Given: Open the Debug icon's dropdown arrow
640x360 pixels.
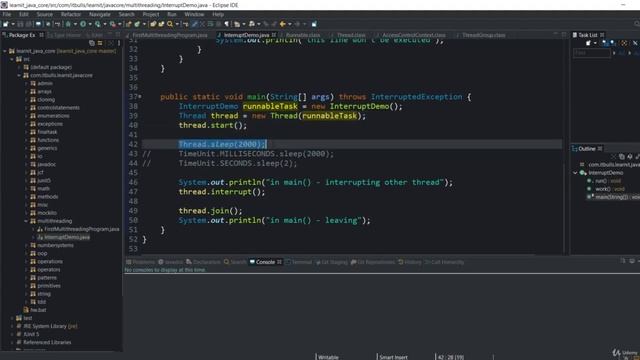Looking at the screenshot, I should pyautogui.click(x=75, y=24).
